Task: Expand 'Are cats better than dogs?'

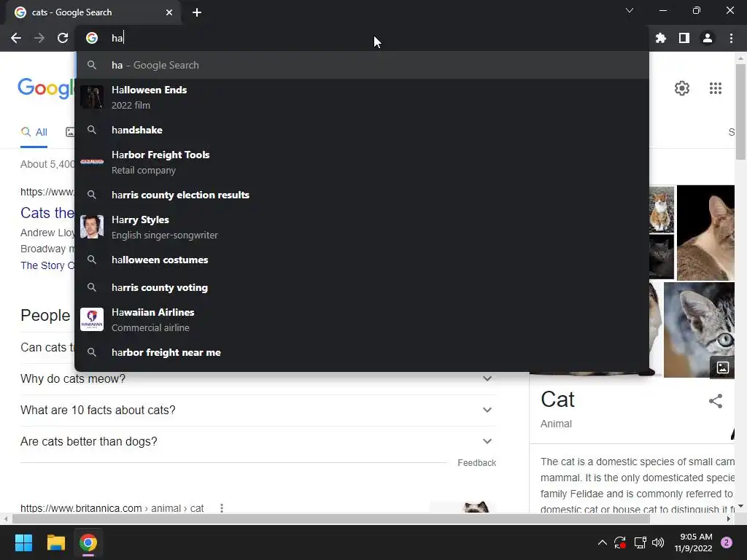Action: point(258,441)
